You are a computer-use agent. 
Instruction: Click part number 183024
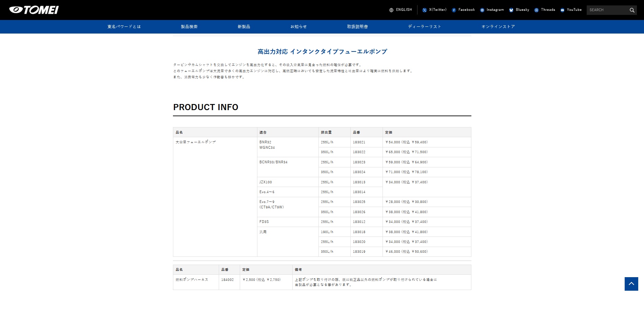click(359, 172)
